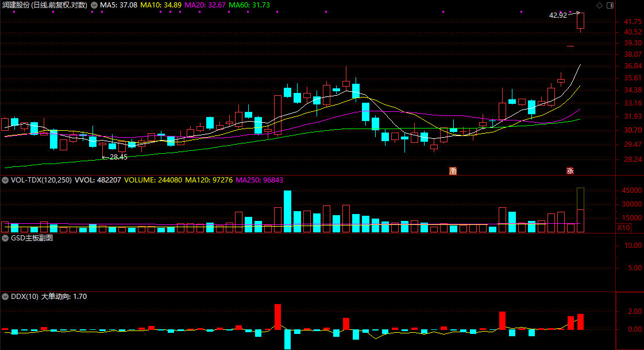Select the latest red candlestick near 42.92
This screenshot has width=644, height=350.
pos(581,21)
